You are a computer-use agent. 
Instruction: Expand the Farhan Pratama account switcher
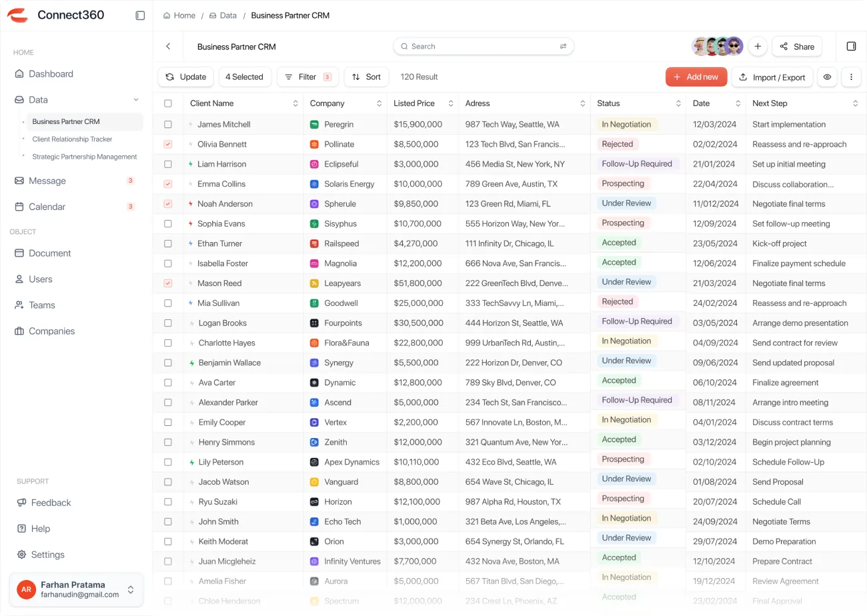[x=131, y=589]
